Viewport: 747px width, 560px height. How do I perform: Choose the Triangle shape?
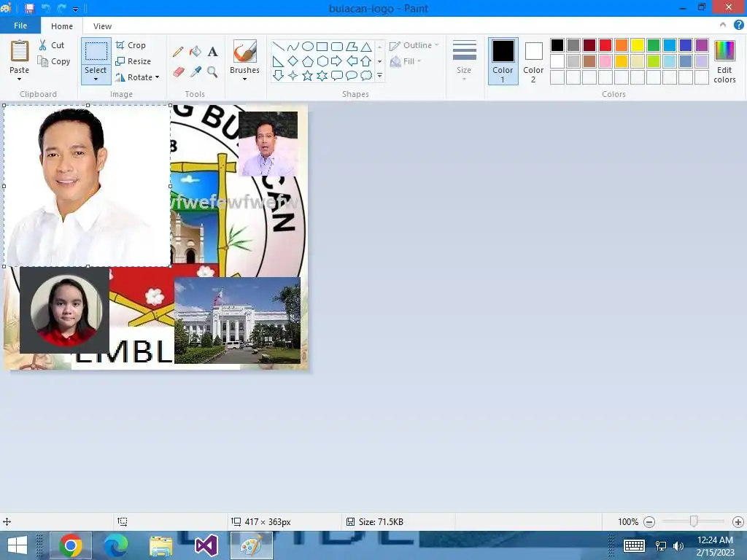(x=366, y=46)
